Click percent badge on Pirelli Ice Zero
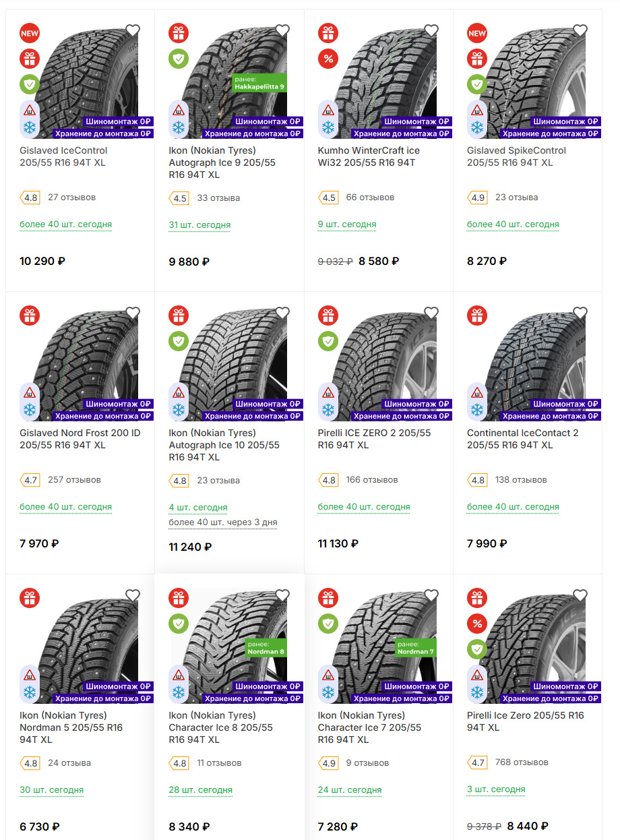Screen dimensions: 620x840 [x=477, y=624]
